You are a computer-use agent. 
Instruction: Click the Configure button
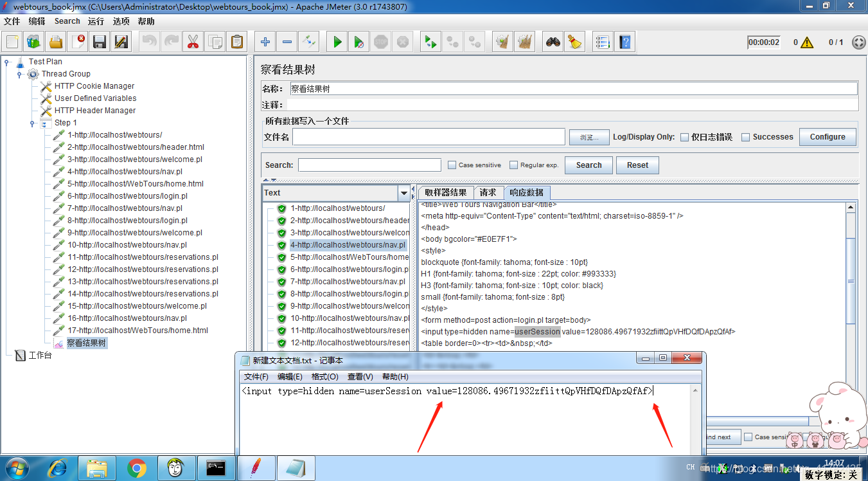[828, 137]
